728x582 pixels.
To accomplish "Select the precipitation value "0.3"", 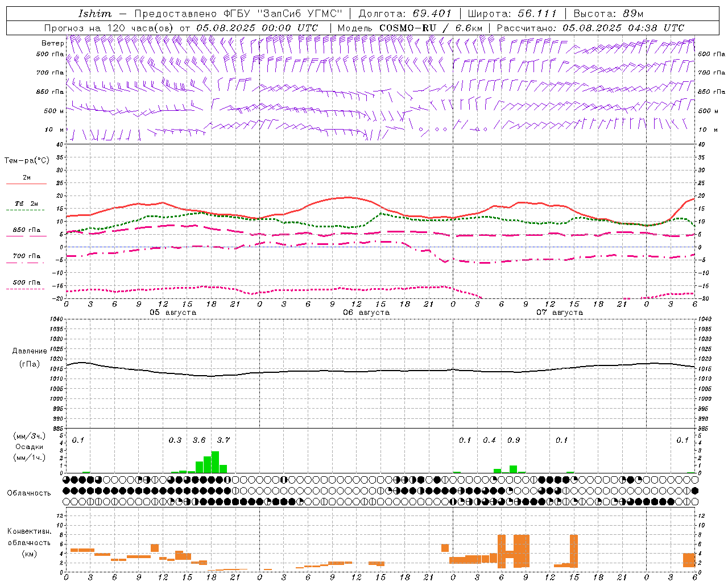I will tap(175, 440).
